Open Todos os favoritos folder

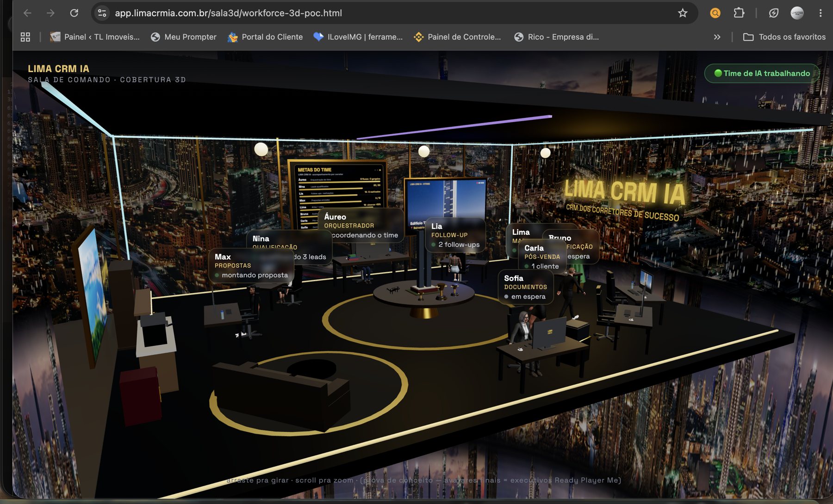click(x=784, y=37)
